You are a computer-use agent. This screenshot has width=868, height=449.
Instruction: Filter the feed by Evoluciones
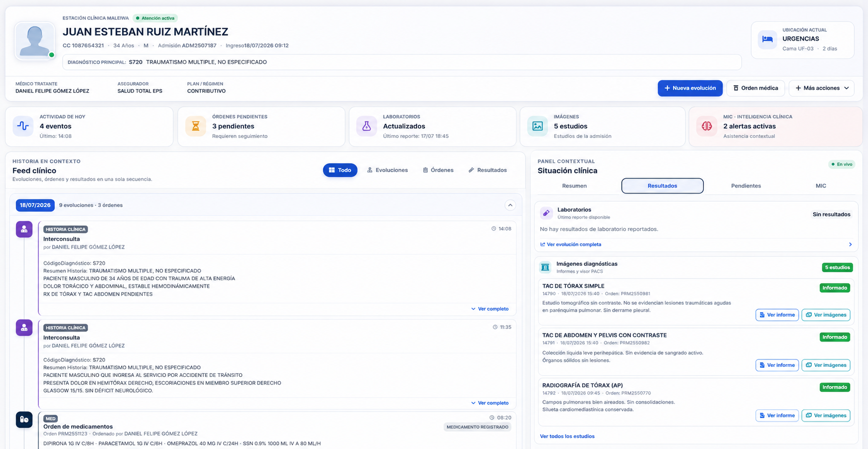387,170
